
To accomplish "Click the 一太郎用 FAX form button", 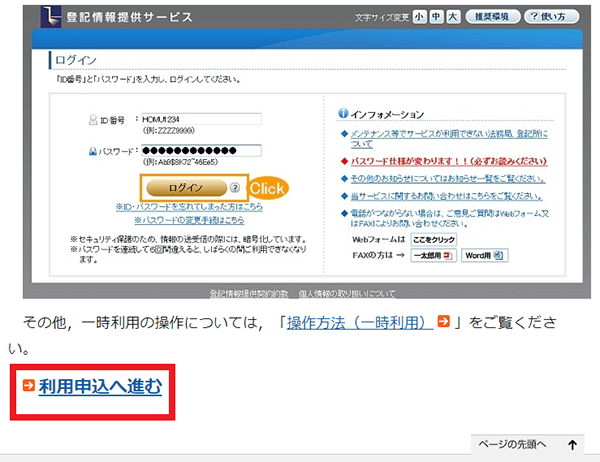I will (434, 255).
